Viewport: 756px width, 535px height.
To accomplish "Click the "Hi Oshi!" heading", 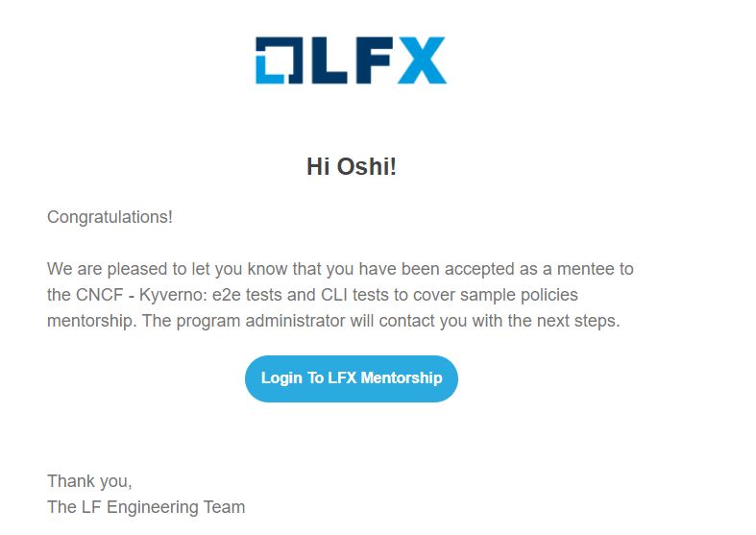I will pyautogui.click(x=351, y=166).
